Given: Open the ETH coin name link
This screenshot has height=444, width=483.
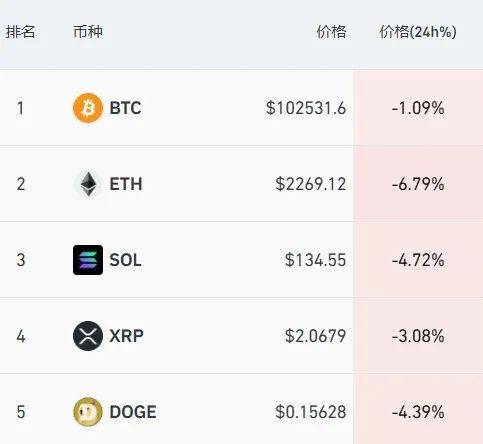Looking at the screenshot, I should (x=126, y=184).
